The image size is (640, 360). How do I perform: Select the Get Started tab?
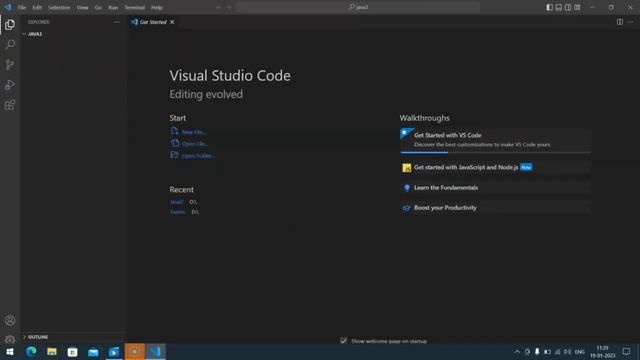153,22
